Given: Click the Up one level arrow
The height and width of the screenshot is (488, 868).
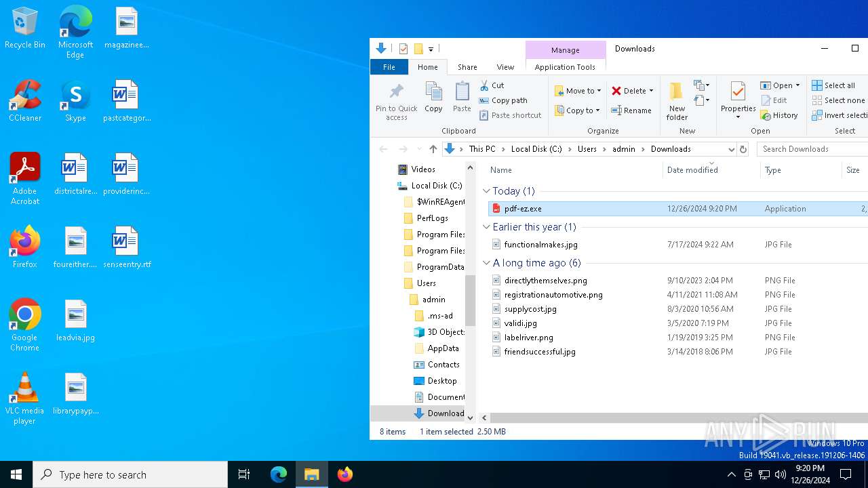Looking at the screenshot, I should point(433,149).
